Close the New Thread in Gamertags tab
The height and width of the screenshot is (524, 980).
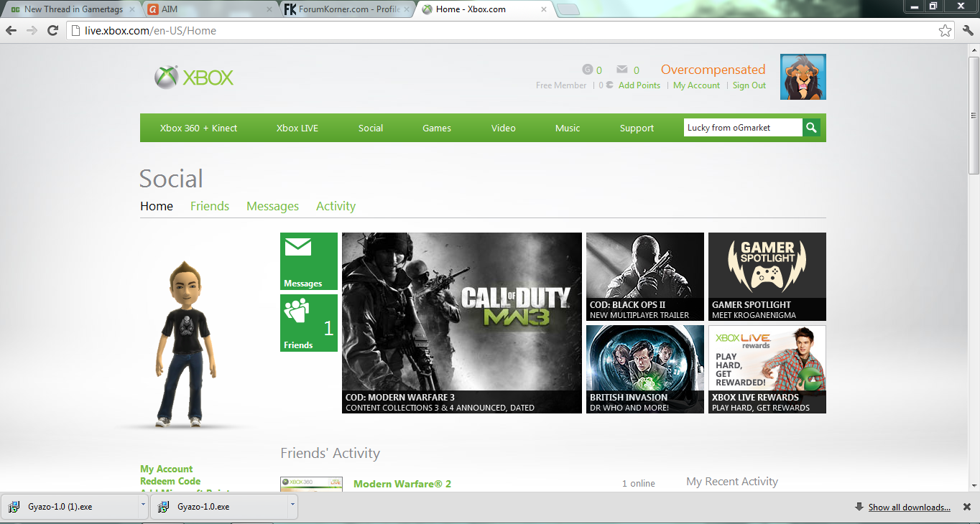tap(131, 9)
